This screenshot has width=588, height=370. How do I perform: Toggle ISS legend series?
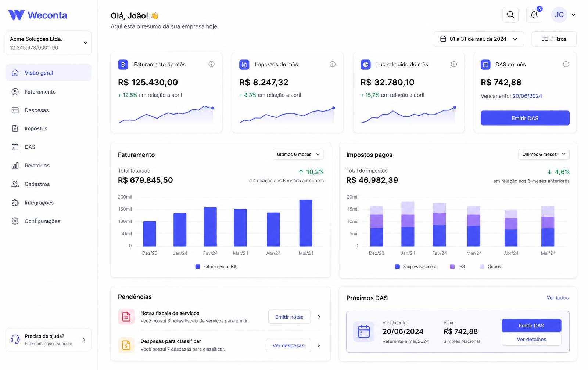458,266
